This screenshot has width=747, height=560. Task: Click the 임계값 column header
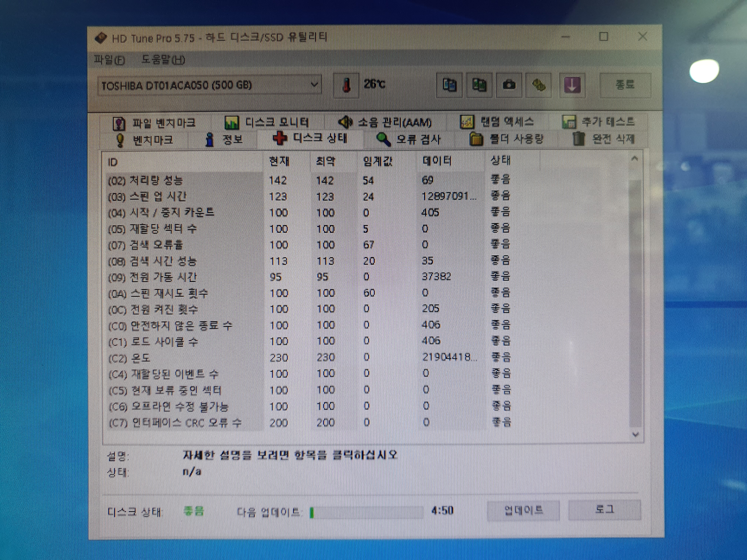(x=378, y=161)
